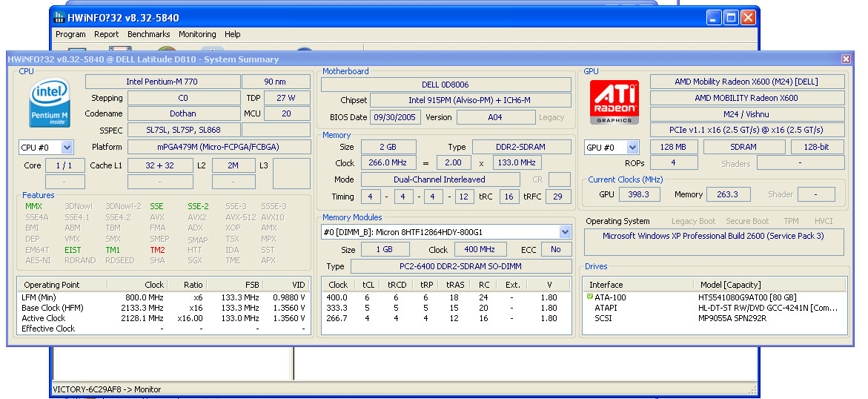Click the module Clock 400 MHz value
Viewport: 868px width, 399px height.
point(480,249)
